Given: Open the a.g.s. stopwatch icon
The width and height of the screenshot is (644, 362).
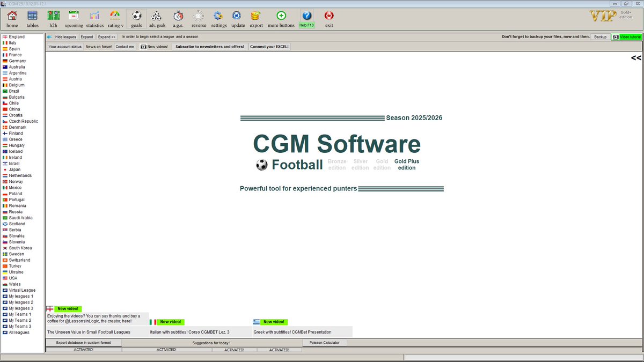Looking at the screenshot, I should (x=178, y=19).
